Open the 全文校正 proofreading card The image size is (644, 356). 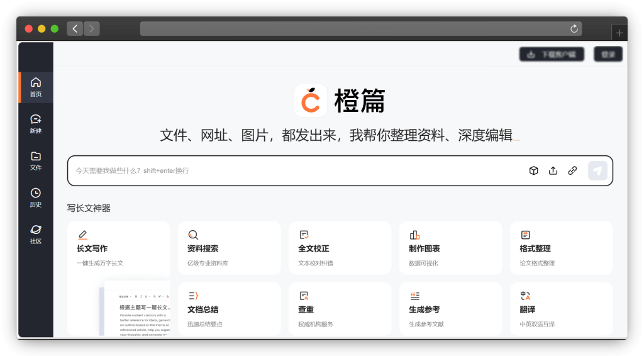coord(340,248)
